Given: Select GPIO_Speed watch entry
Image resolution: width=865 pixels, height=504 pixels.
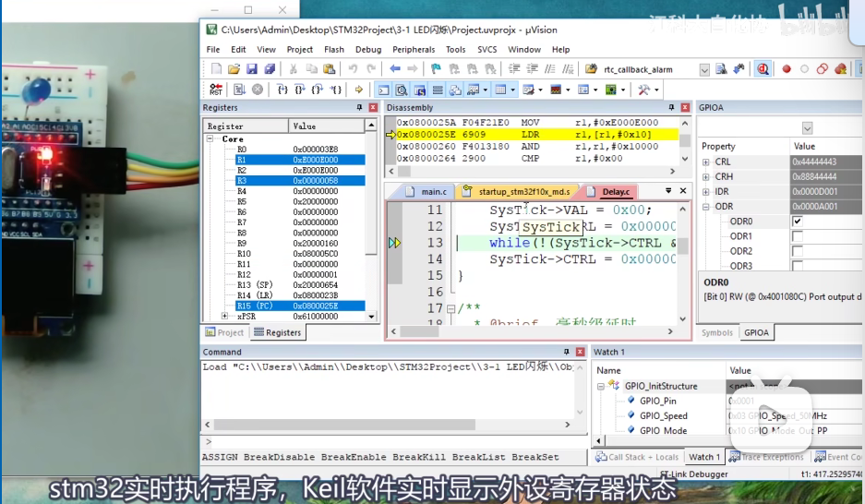Looking at the screenshot, I should click(664, 415).
